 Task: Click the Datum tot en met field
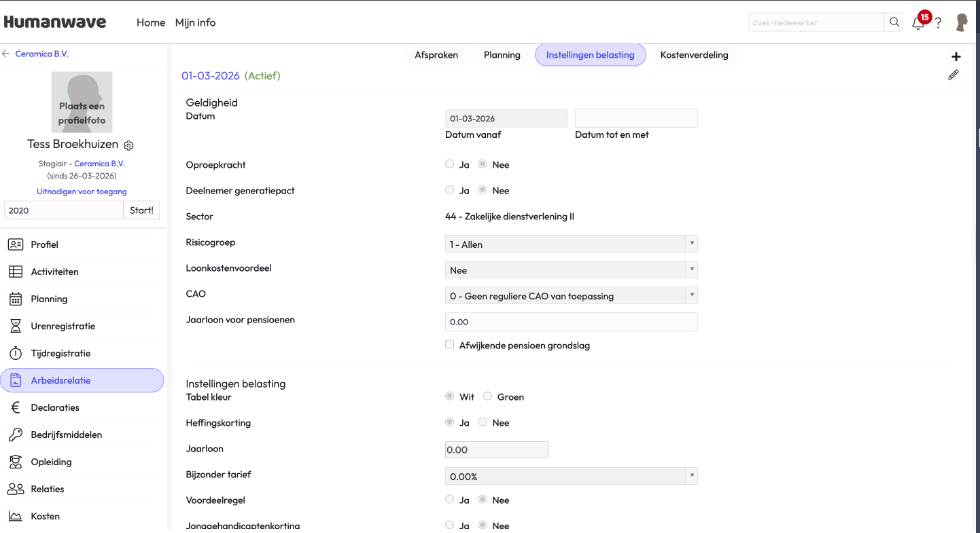click(x=636, y=118)
